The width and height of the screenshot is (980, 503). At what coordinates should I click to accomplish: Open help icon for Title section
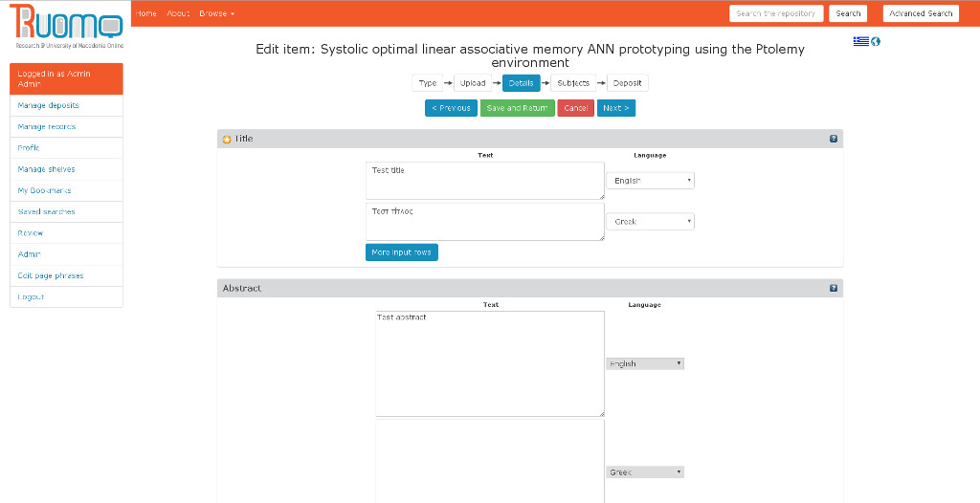(x=834, y=139)
